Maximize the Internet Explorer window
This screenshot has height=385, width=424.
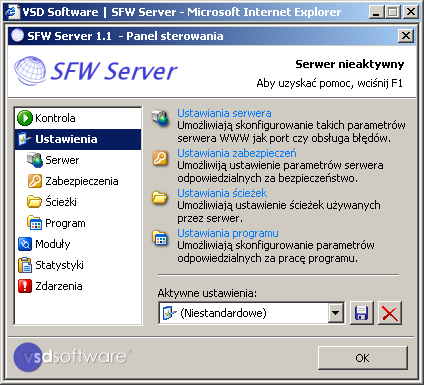[x=393, y=12]
